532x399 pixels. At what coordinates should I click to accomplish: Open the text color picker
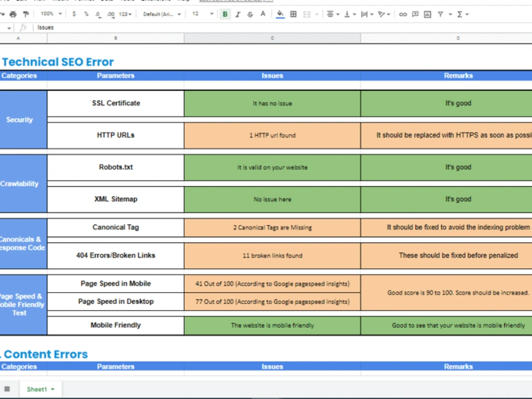[x=263, y=14]
